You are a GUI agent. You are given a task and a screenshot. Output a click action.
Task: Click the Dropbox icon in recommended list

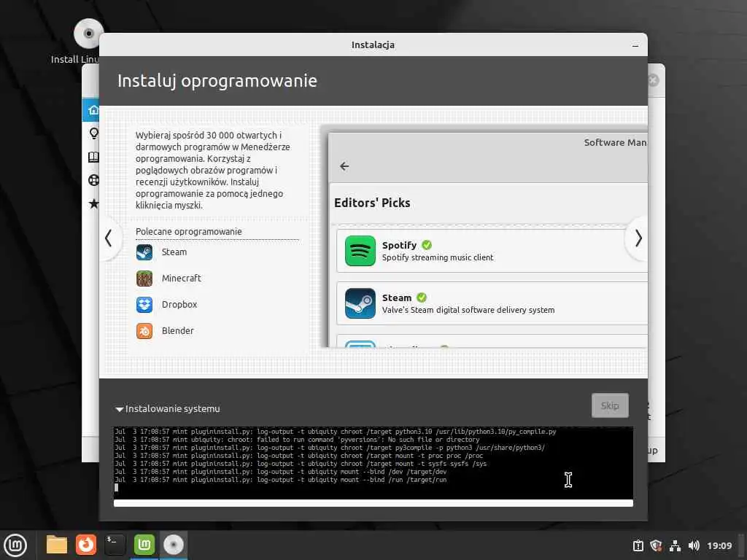[144, 304]
